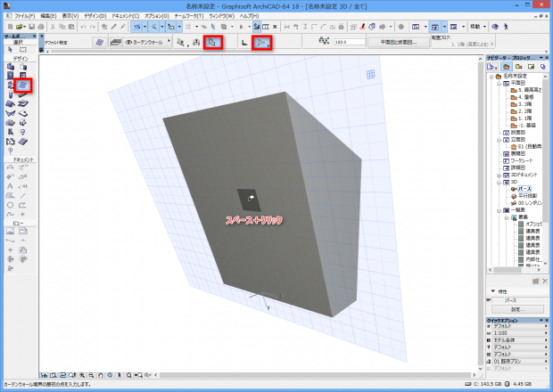This screenshot has height=392, width=553.
Task: Click the syringe inject parameters icon
Action: tap(123, 27)
